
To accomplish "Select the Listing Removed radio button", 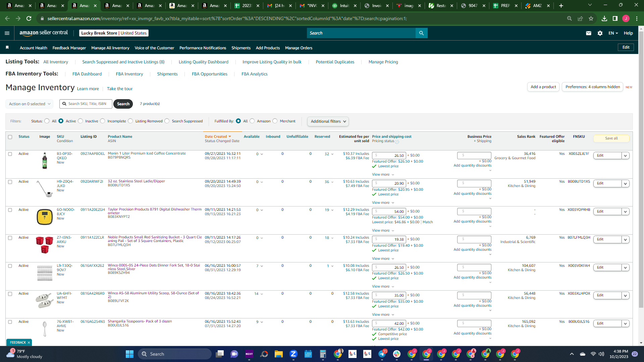I will (130, 121).
